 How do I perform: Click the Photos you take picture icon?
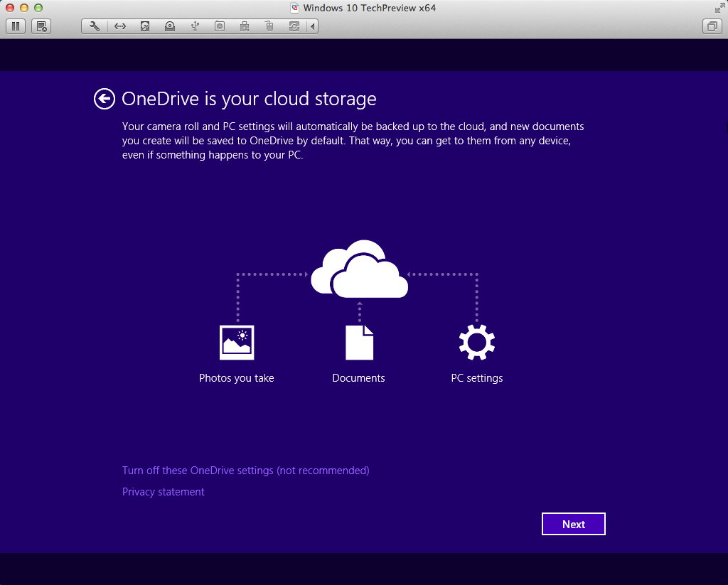click(237, 343)
